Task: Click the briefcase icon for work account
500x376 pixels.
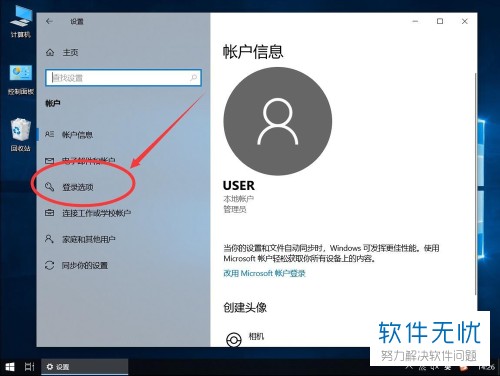Action: pyautogui.click(x=49, y=213)
